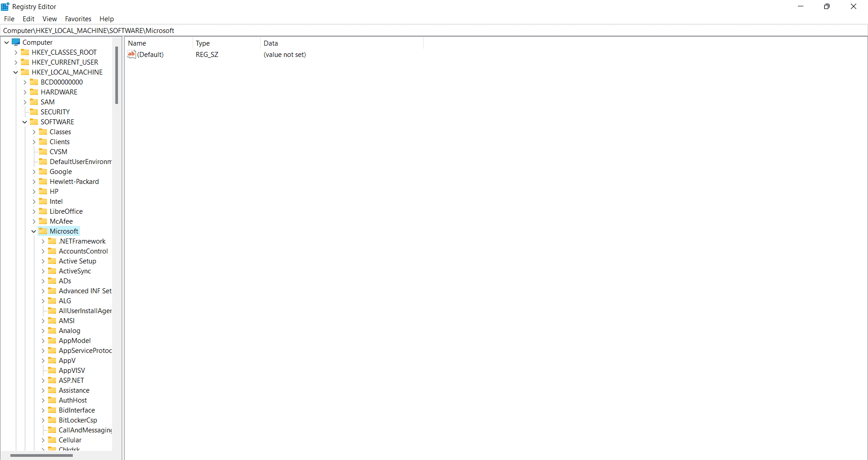
Task: Collapse the Microsoft node arrow
Action: coord(34,231)
